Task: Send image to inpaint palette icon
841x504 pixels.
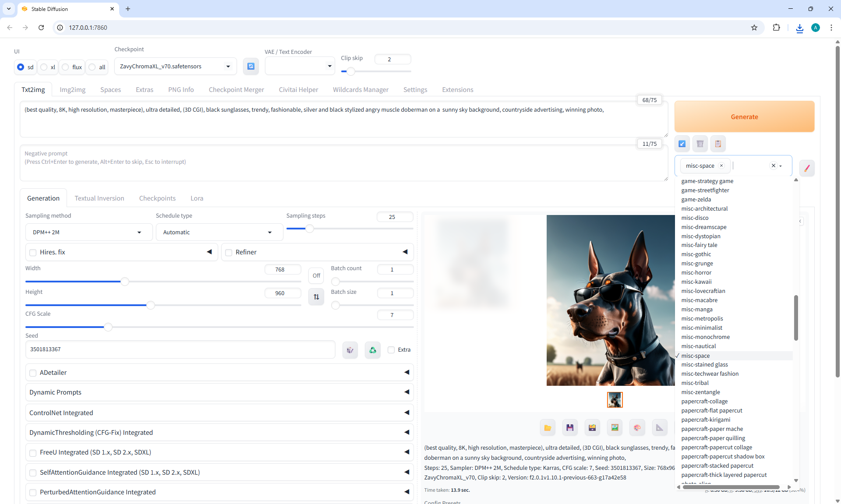Action: pyautogui.click(x=637, y=427)
